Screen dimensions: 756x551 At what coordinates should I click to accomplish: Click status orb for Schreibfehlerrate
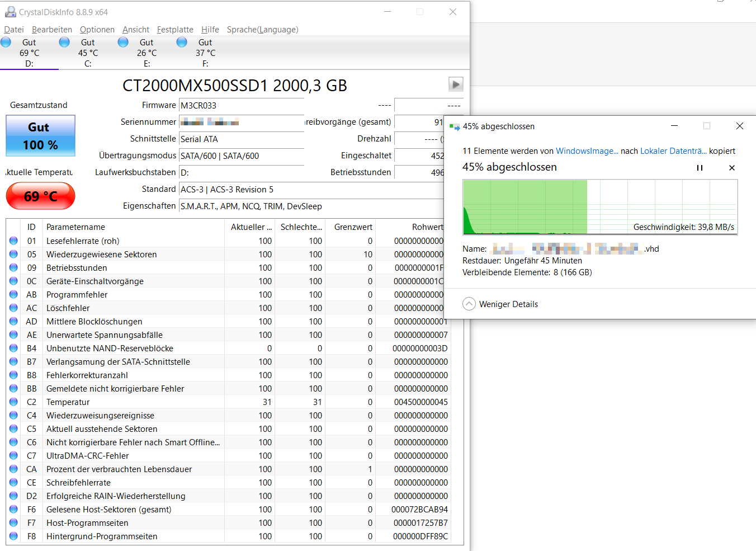point(13,482)
